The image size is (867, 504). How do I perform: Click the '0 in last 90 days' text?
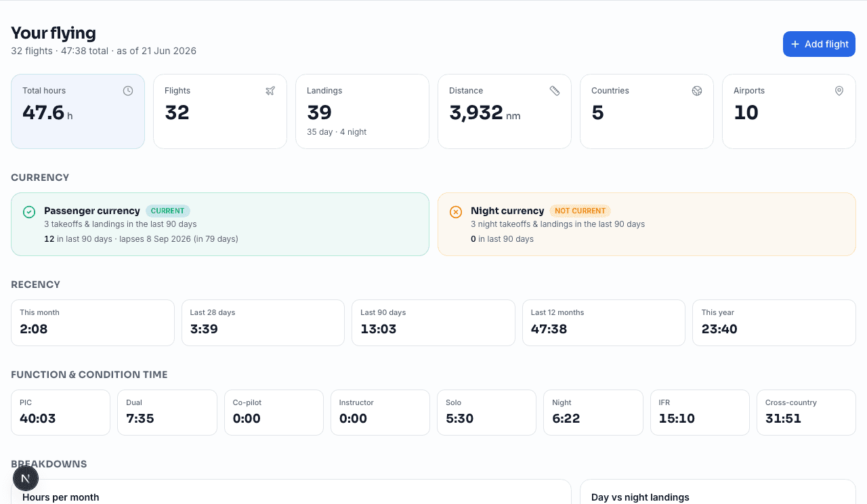tap(502, 239)
